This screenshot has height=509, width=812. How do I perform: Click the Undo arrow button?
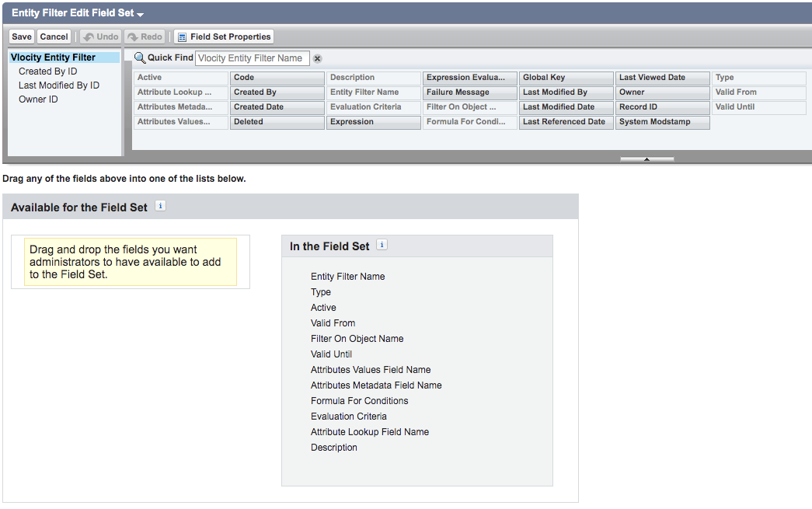pyautogui.click(x=101, y=37)
